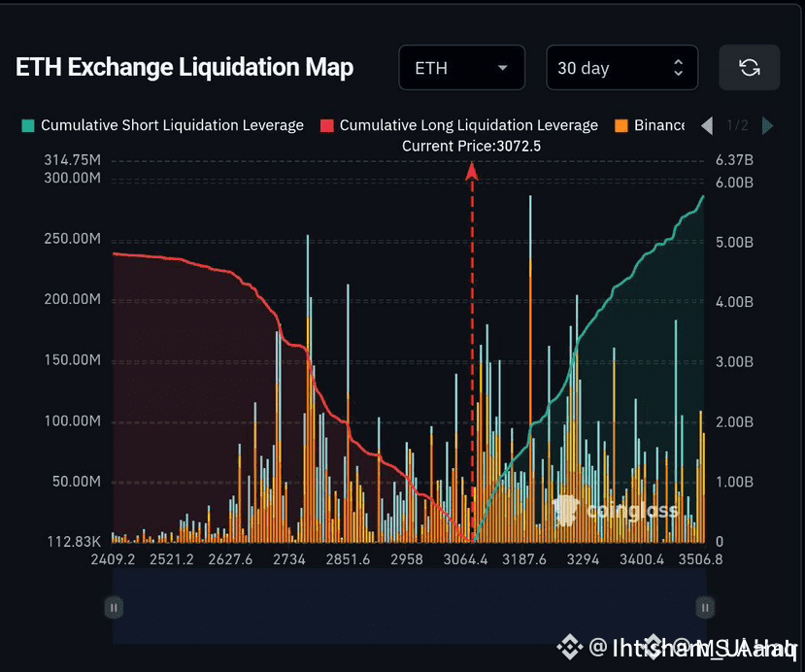805x672 pixels.
Task: Go to previous legend page arrow
Action: tap(707, 125)
